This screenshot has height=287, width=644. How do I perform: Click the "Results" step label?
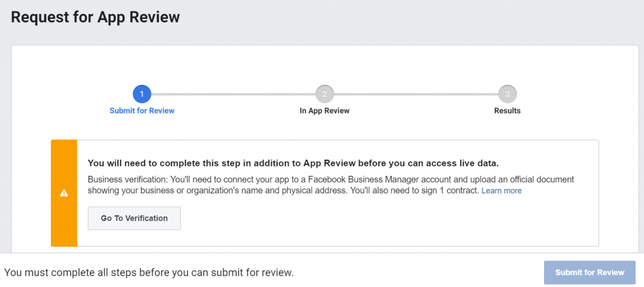[x=507, y=111]
